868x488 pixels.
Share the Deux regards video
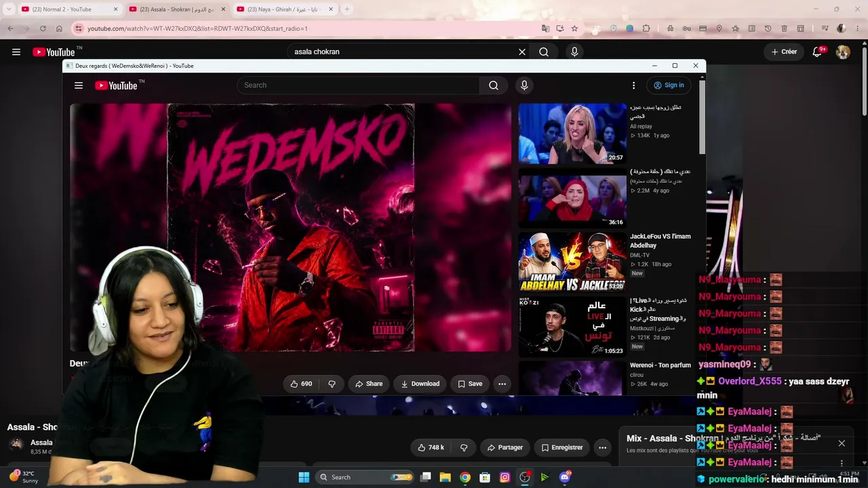pyautogui.click(x=369, y=384)
